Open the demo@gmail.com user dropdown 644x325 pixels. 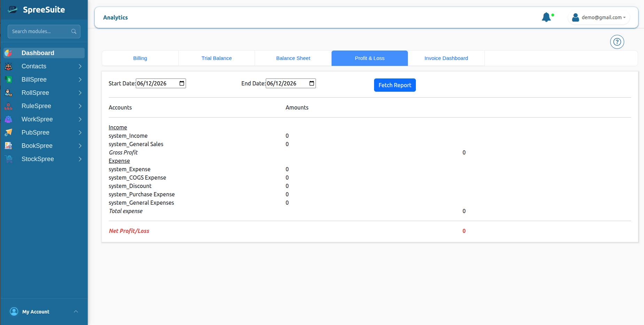[599, 17]
